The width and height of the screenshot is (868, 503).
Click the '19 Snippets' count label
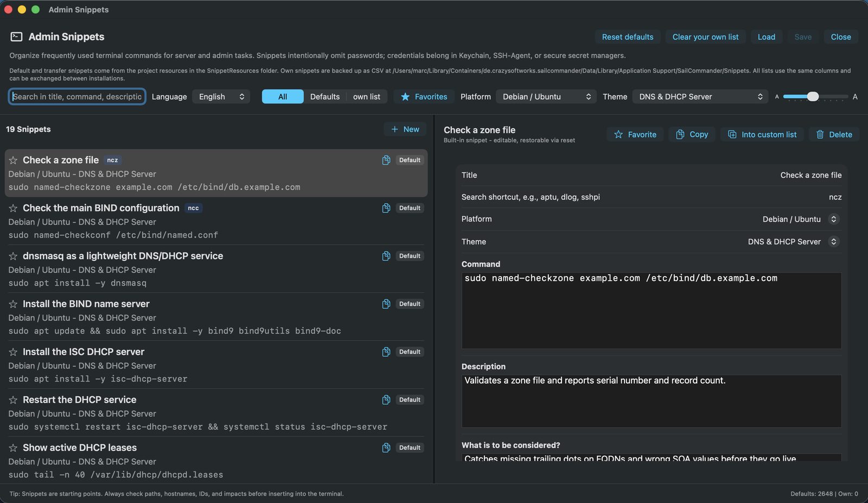(28, 129)
